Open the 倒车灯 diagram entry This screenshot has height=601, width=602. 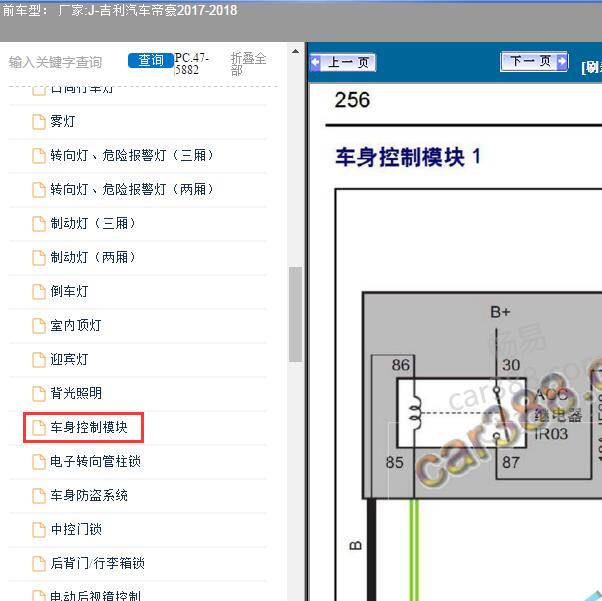pyautogui.click(x=69, y=291)
